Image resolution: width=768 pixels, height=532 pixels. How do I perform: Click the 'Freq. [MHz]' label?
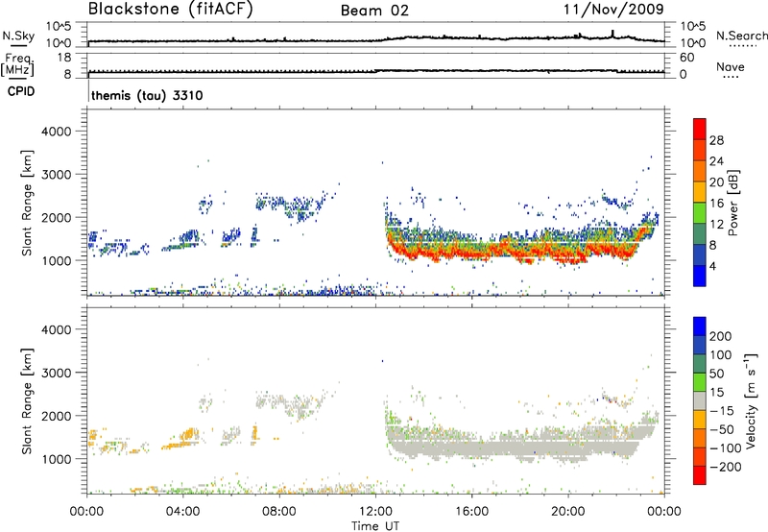coord(19,64)
